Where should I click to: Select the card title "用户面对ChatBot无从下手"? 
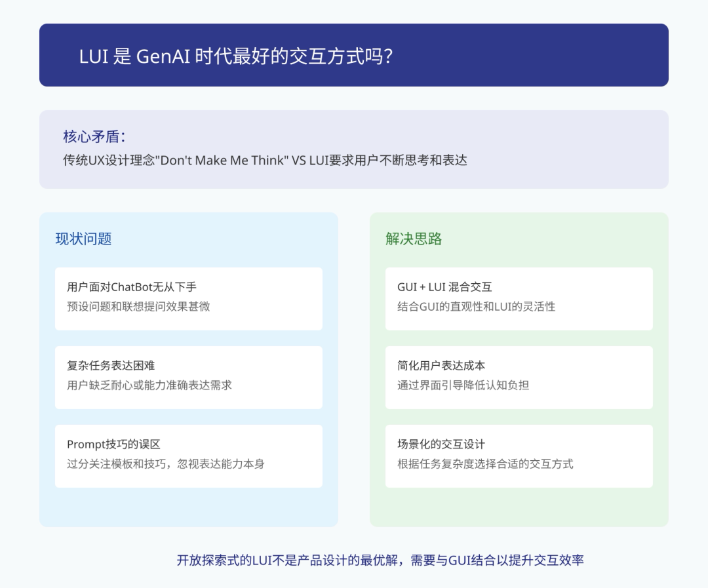pos(132,286)
